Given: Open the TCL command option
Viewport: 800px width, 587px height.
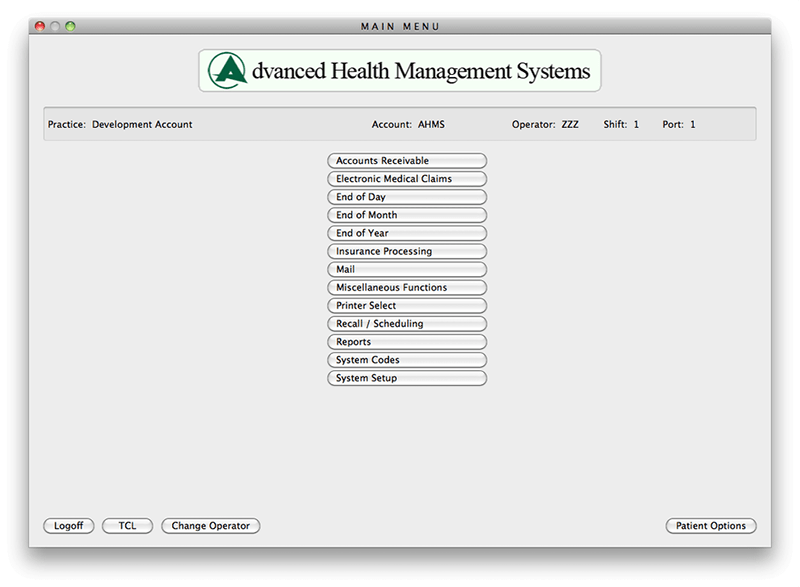Looking at the screenshot, I should coord(127,525).
